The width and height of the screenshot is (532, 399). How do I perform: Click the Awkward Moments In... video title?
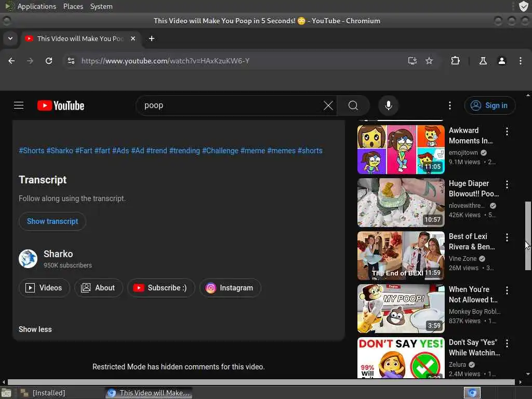click(x=471, y=136)
